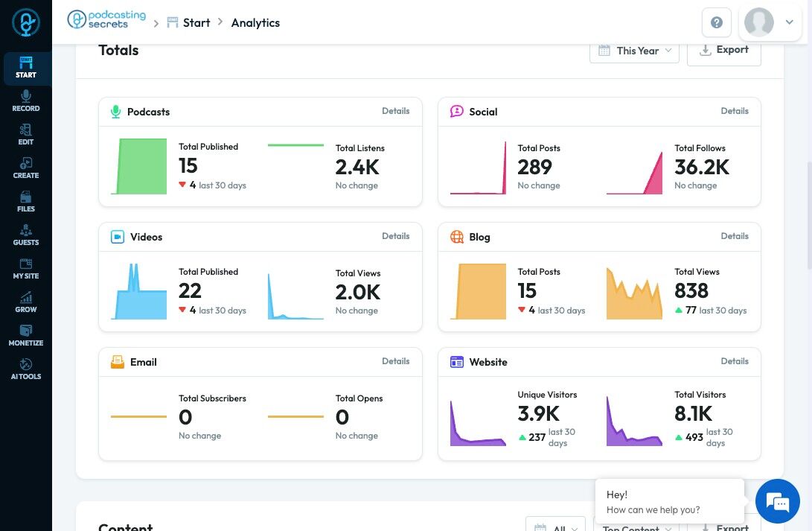The width and height of the screenshot is (812, 531).
Task: Open My Site in sidebar
Action: point(26,269)
